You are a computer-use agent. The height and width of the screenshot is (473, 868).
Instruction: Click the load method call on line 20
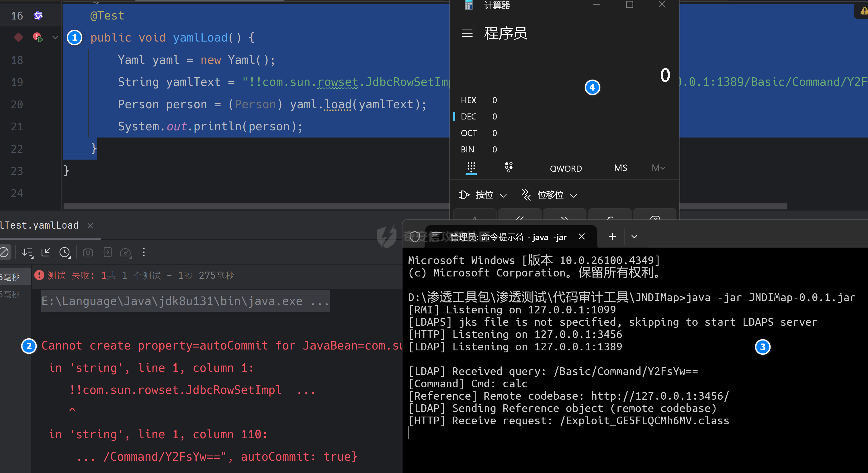click(x=338, y=104)
